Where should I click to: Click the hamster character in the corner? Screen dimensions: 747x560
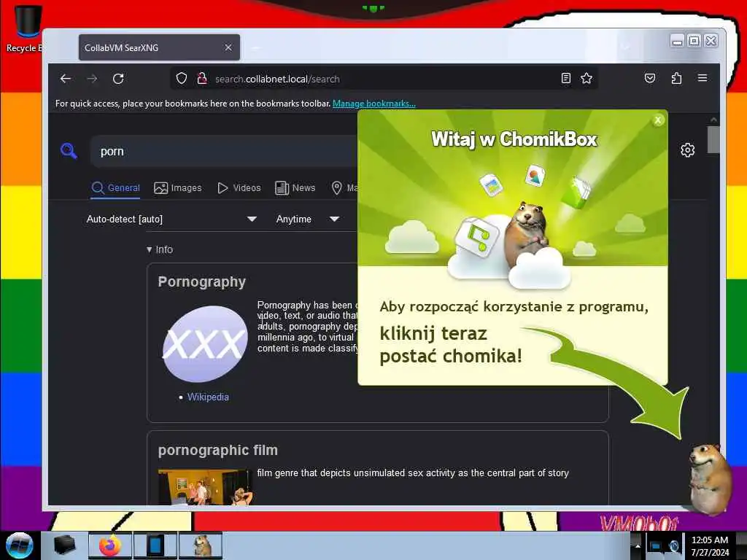[x=710, y=478]
